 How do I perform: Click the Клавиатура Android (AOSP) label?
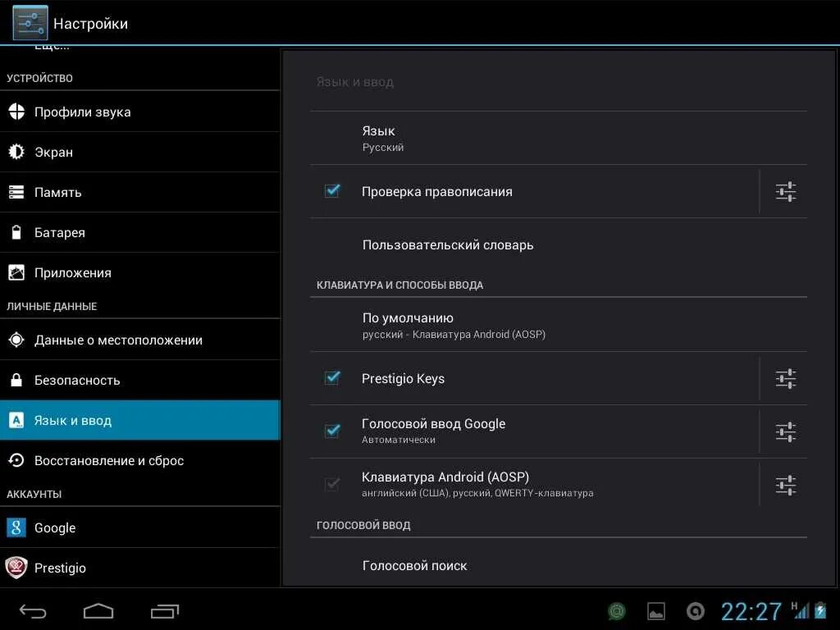pos(445,477)
